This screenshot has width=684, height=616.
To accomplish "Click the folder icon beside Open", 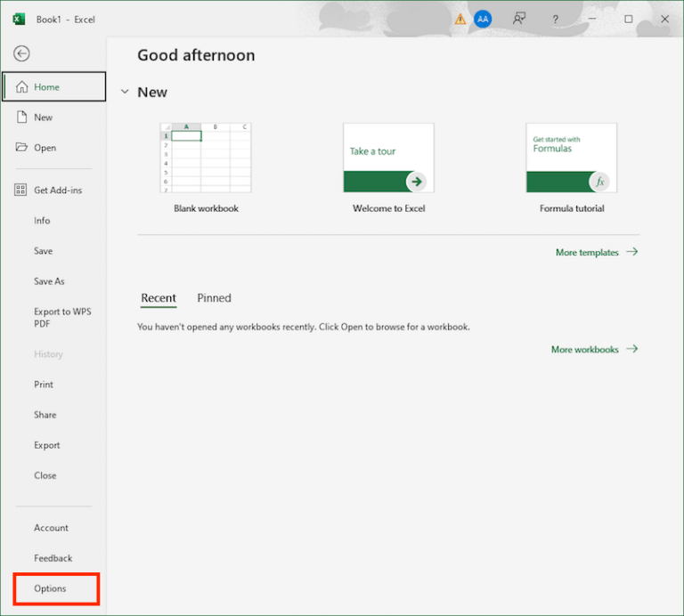I will [x=21, y=147].
